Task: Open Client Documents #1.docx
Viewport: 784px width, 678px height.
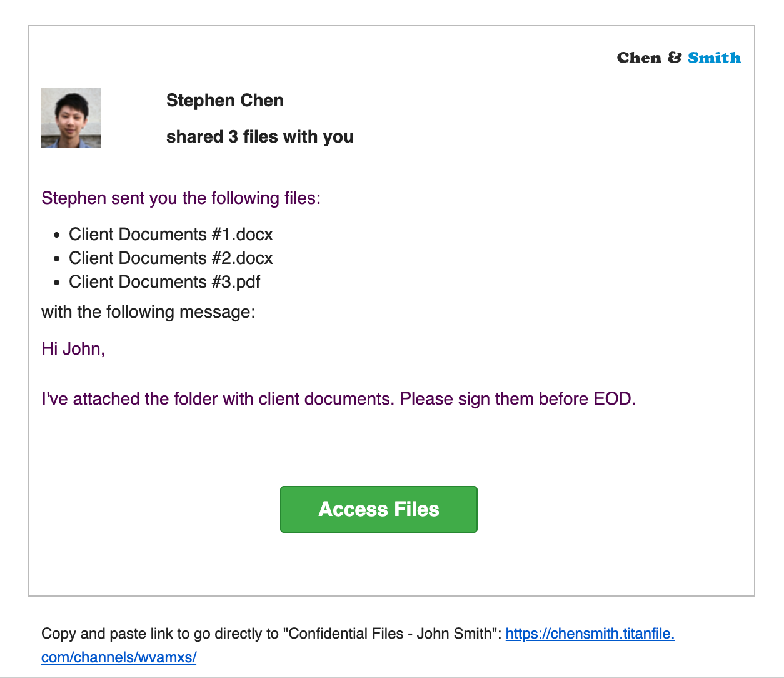Action: click(x=171, y=235)
